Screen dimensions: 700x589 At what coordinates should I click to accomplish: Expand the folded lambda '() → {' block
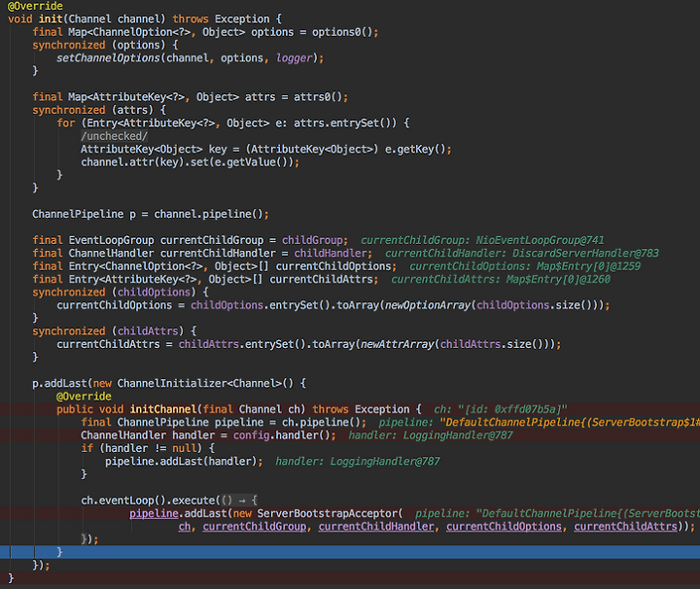click(239, 501)
